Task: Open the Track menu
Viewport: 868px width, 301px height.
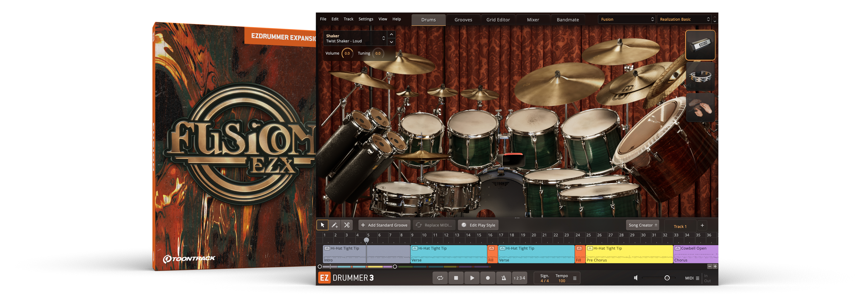Action: tap(348, 19)
